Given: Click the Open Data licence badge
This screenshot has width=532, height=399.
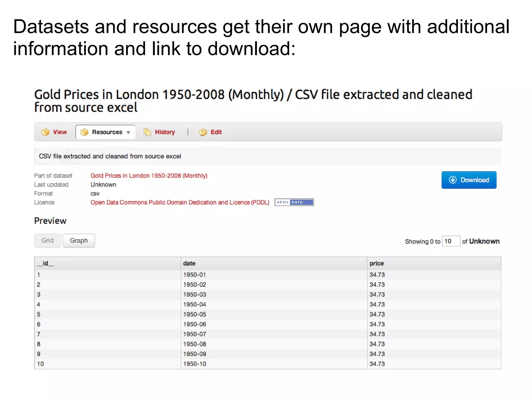Looking at the screenshot, I should pos(294,202).
